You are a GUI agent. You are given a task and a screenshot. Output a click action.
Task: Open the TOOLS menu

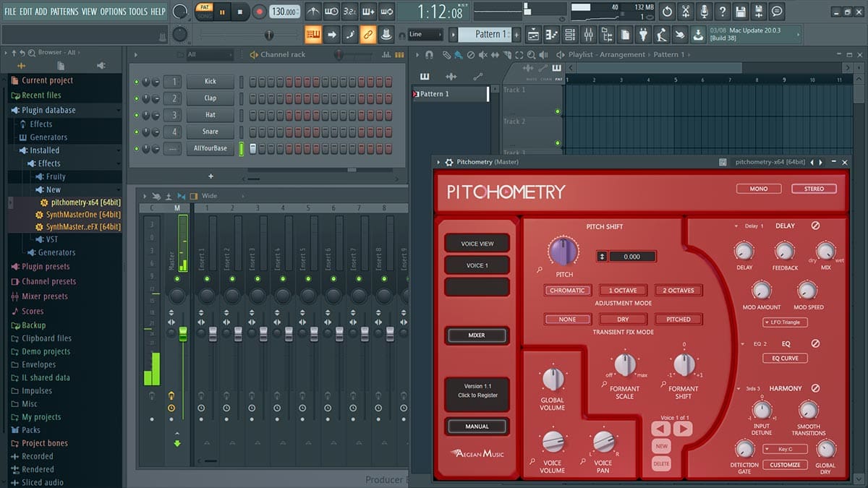(138, 12)
